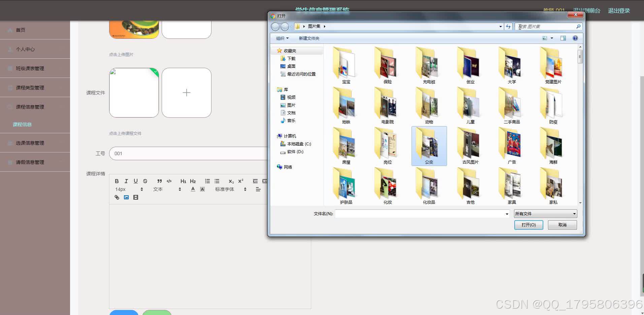Decrease indent in the editor
The height and width of the screenshot is (315, 644).
pyautogui.click(x=255, y=181)
